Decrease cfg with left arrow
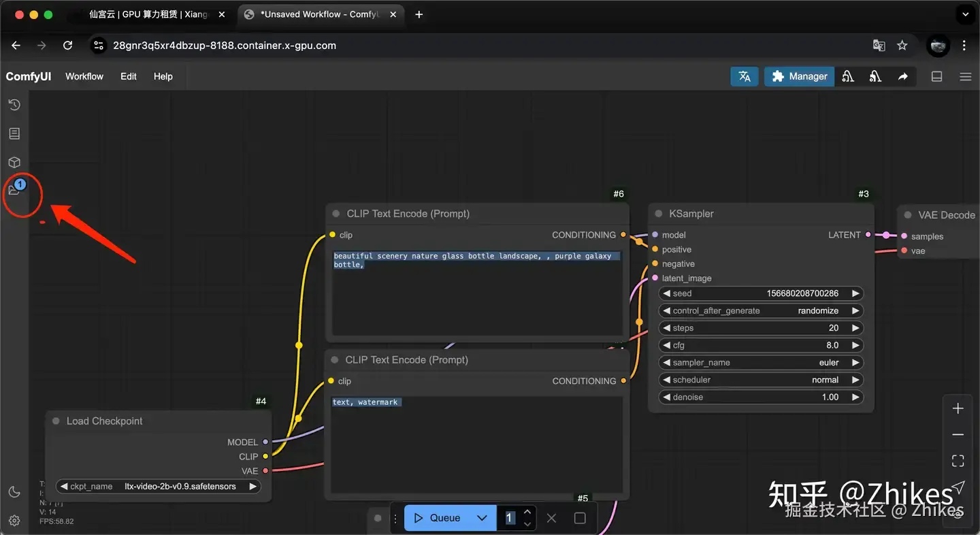980x535 pixels. click(666, 345)
